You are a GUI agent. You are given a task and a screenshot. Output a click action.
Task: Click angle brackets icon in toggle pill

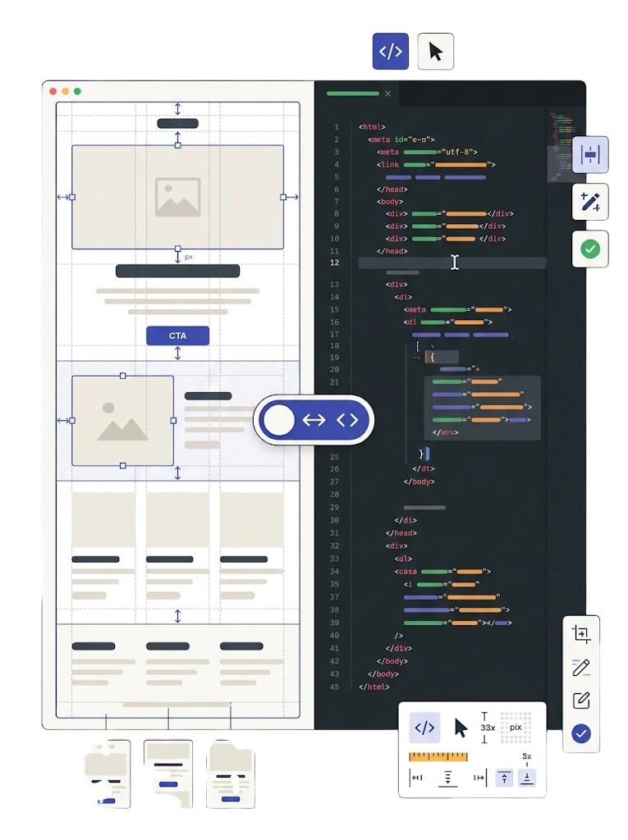(347, 420)
